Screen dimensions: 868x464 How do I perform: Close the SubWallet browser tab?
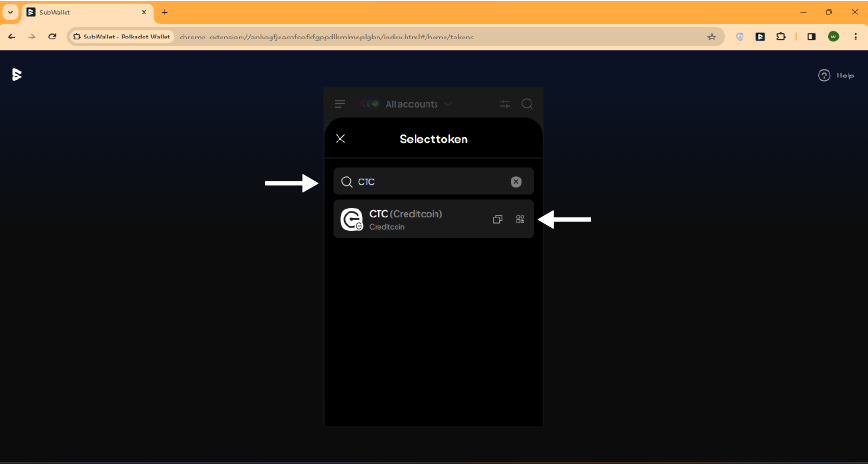point(144,12)
